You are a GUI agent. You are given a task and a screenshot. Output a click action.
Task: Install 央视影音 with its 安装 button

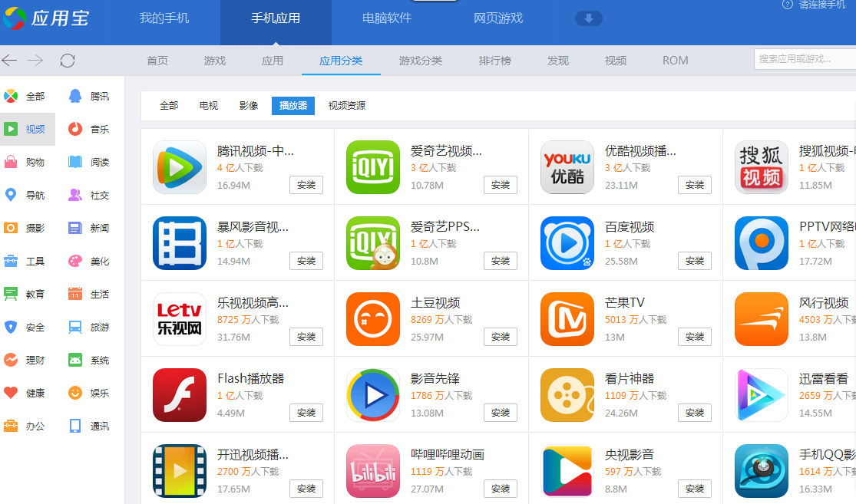(x=695, y=488)
